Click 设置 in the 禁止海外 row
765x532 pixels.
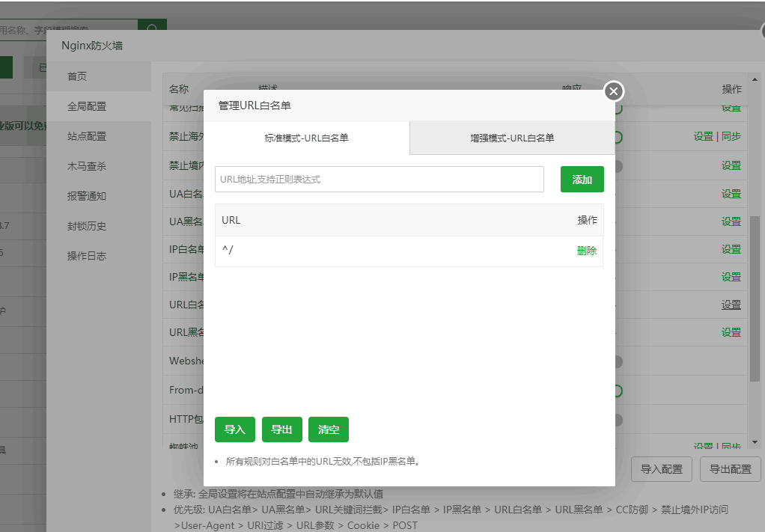(x=704, y=136)
